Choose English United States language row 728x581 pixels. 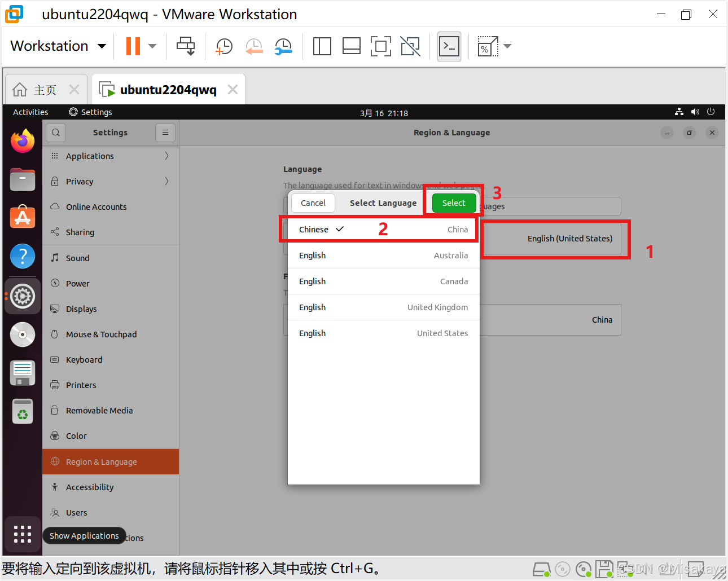tap(384, 333)
